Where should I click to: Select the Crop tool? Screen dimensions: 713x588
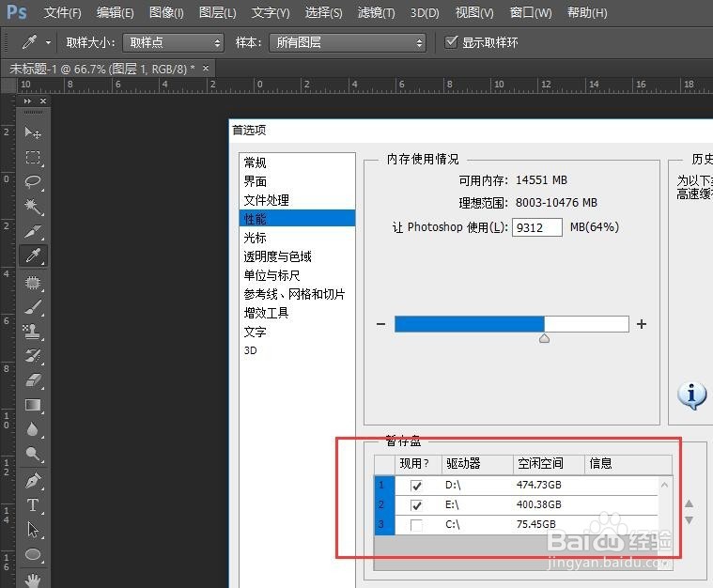point(33,231)
